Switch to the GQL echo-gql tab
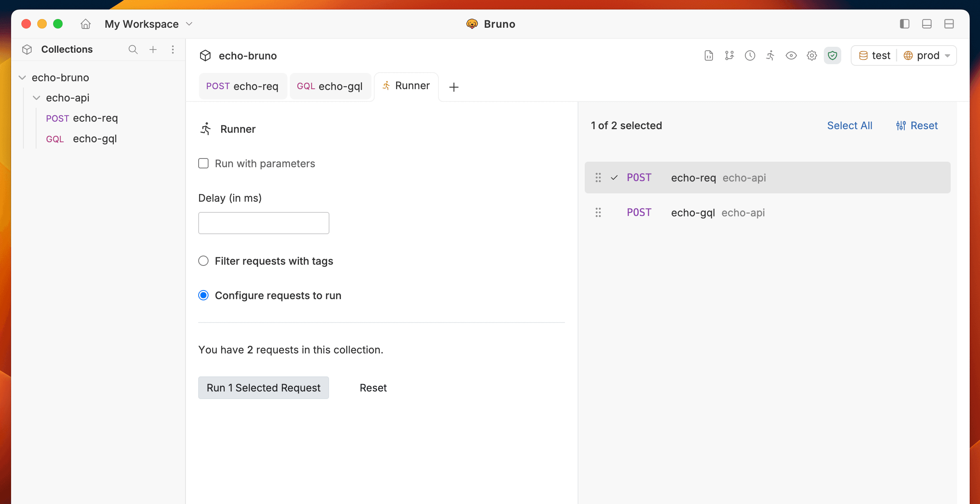980x504 pixels. pos(330,86)
